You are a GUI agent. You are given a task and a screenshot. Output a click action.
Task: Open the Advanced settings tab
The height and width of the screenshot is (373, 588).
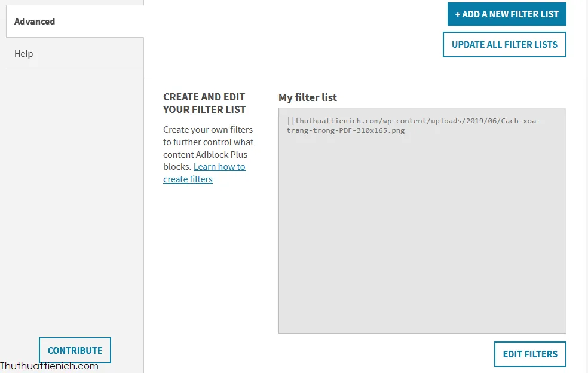[75, 22]
